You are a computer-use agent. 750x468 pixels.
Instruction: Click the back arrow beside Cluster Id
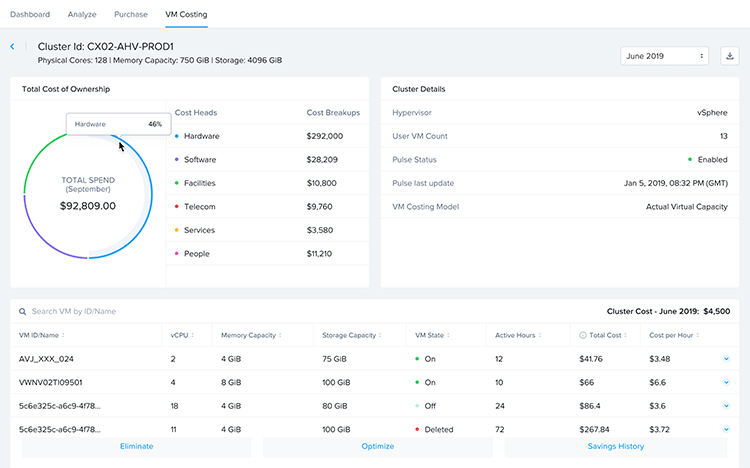(x=12, y=47)
